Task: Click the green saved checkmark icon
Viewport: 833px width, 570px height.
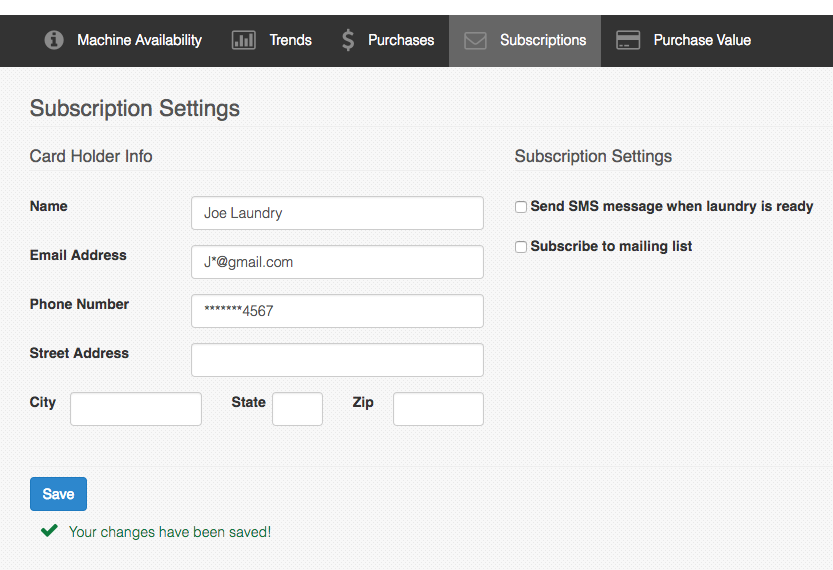Action: [x=48, y=531]
